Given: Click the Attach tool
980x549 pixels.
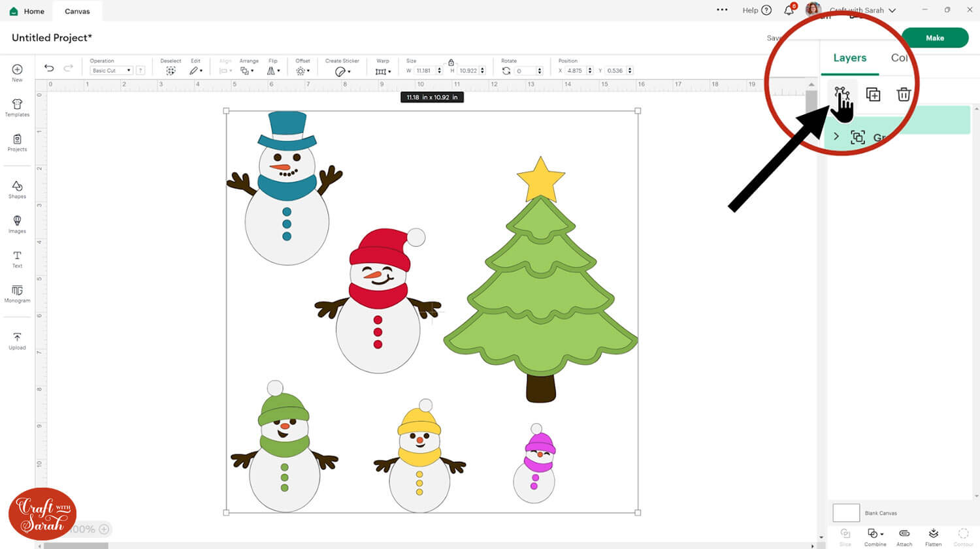Looking at the screenshot, I should coord(904,537).
